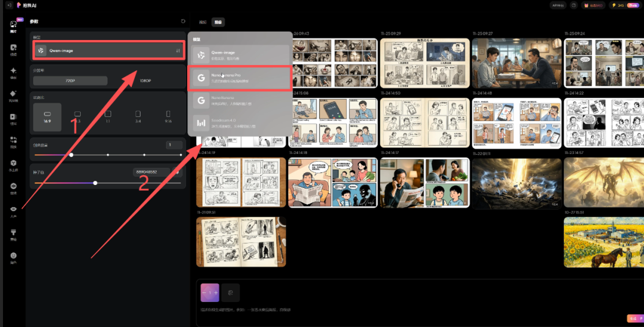Switch resolution to 1080P
644x327 pixels.
coord(145,81)
